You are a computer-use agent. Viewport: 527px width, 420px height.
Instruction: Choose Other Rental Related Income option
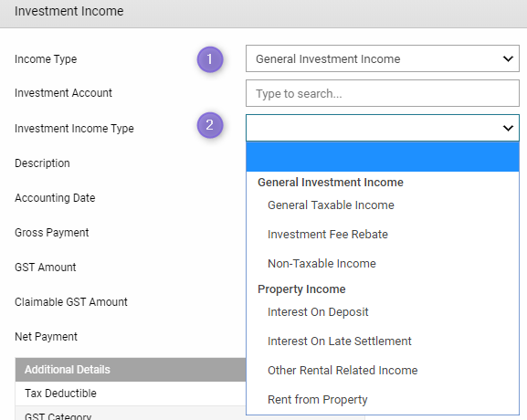343,371
